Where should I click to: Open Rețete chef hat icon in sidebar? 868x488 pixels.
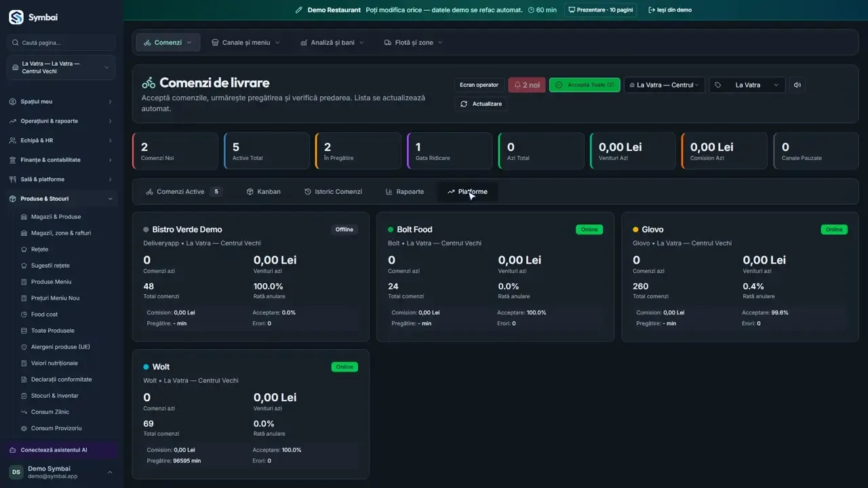(24, 249)
